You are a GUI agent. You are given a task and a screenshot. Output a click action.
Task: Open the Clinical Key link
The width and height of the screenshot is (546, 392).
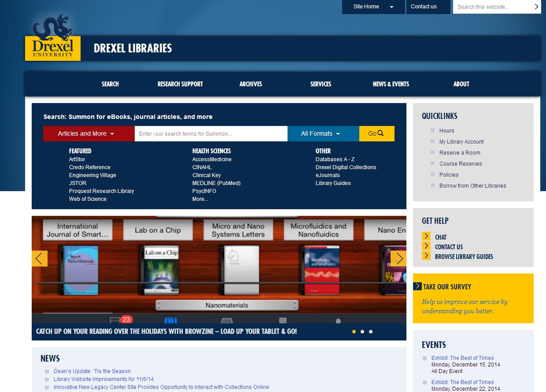coord(207,175)
